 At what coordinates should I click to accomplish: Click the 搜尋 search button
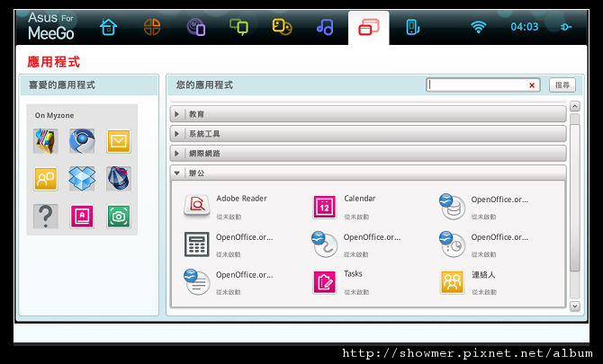(x=562, y=84)
